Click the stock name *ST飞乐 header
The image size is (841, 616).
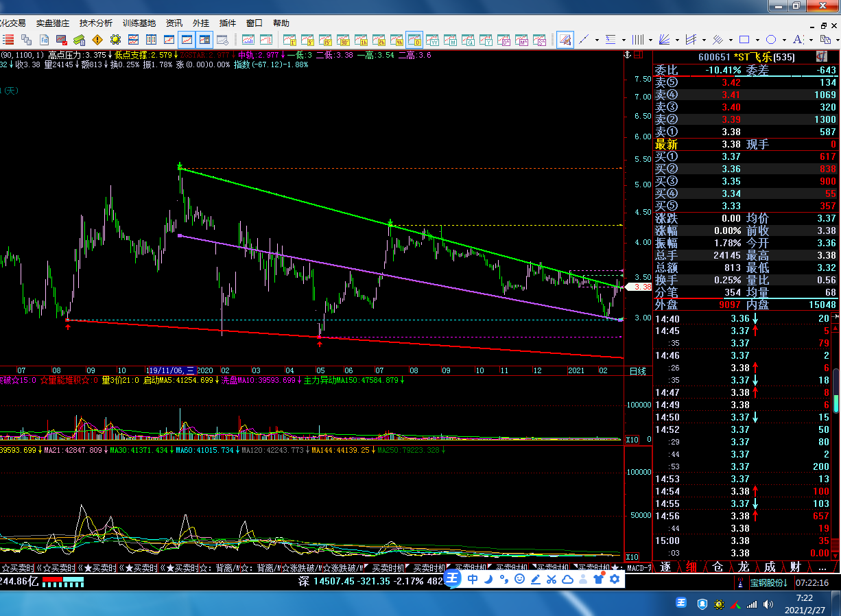pyautogui.click(x=751, y=57)
